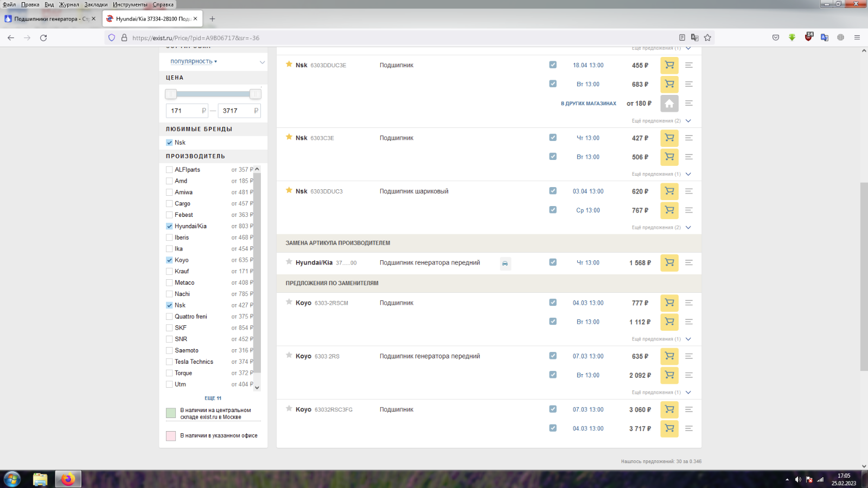868x488 pixels.
Task: Expand 2 more offers for Nsk 6303DDUC3
Action: click(661, 228)
